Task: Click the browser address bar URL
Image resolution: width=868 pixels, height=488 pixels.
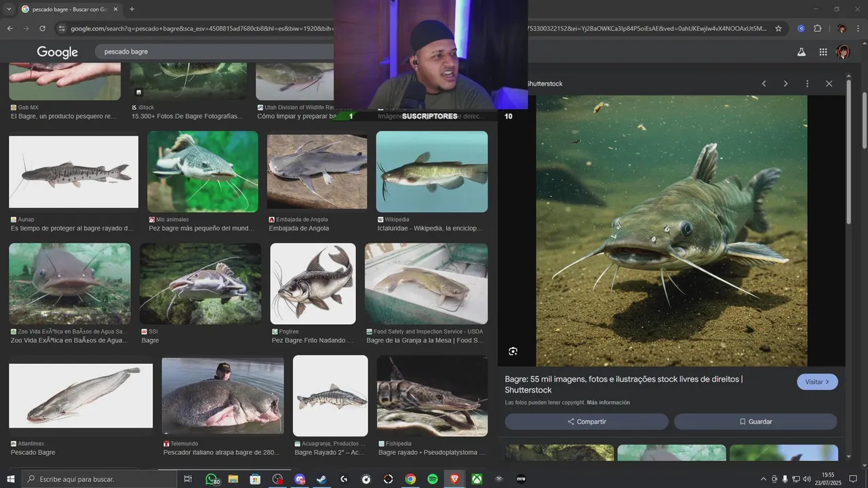Action: (417, 28)
